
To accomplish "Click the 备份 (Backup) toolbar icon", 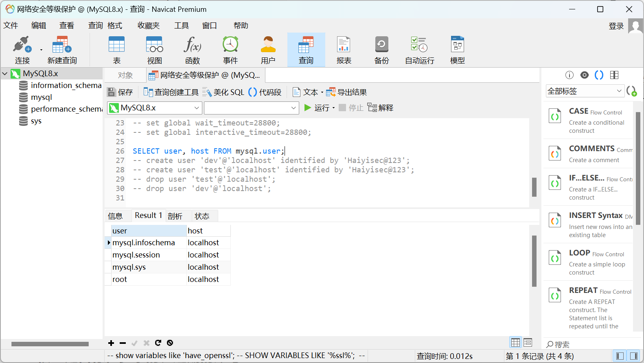I will point(381,50).
